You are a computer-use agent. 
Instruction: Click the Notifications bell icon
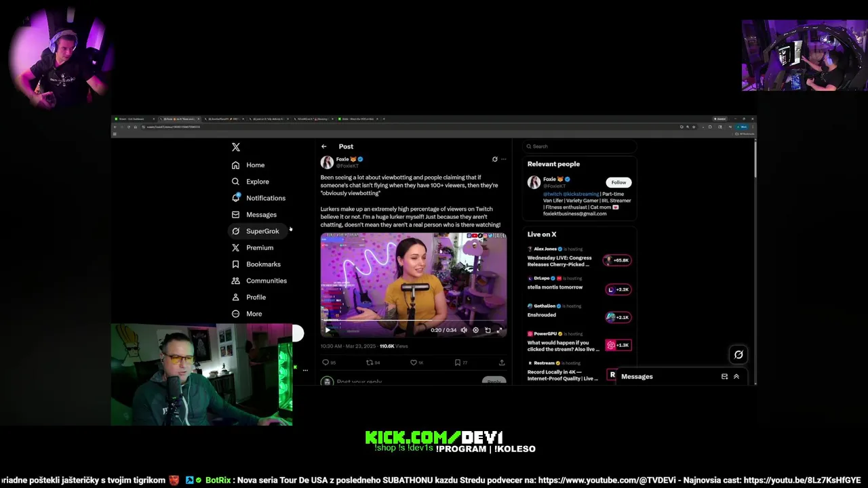pyautogui.click(x=235, y=198)
